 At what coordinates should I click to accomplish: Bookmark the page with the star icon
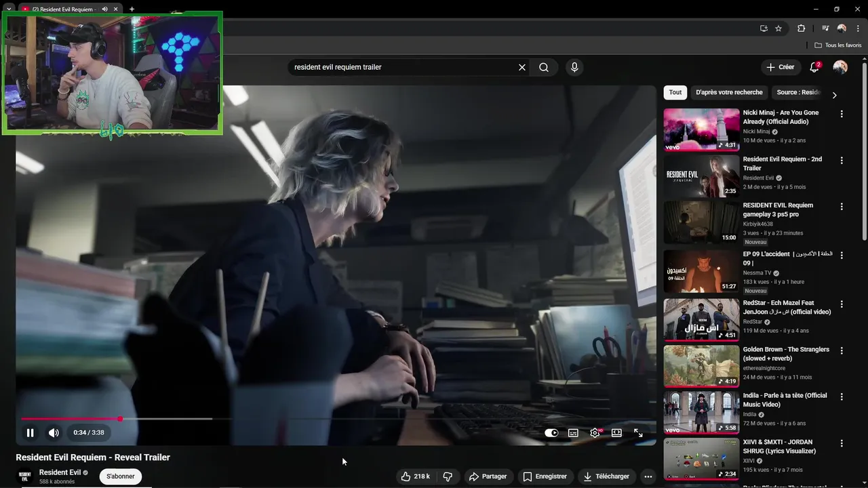point(778,28)
